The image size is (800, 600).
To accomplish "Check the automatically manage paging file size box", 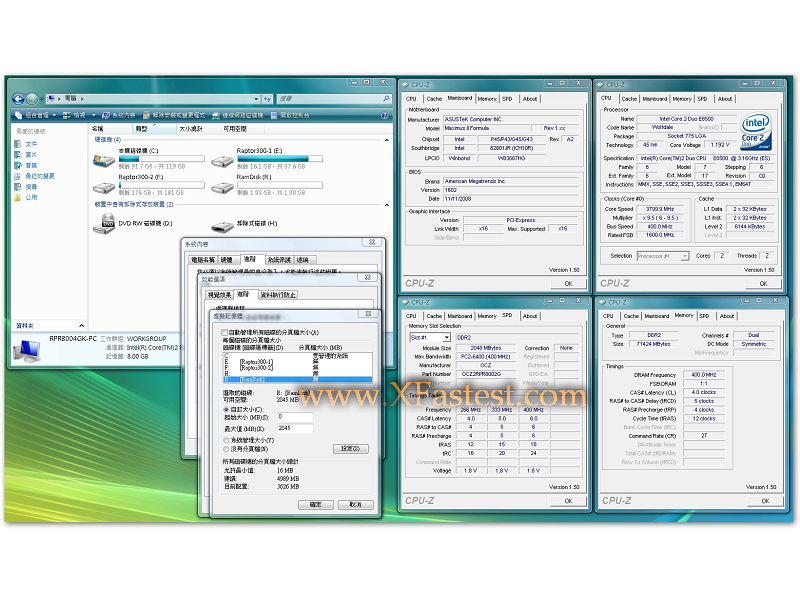I will point(224,333).
